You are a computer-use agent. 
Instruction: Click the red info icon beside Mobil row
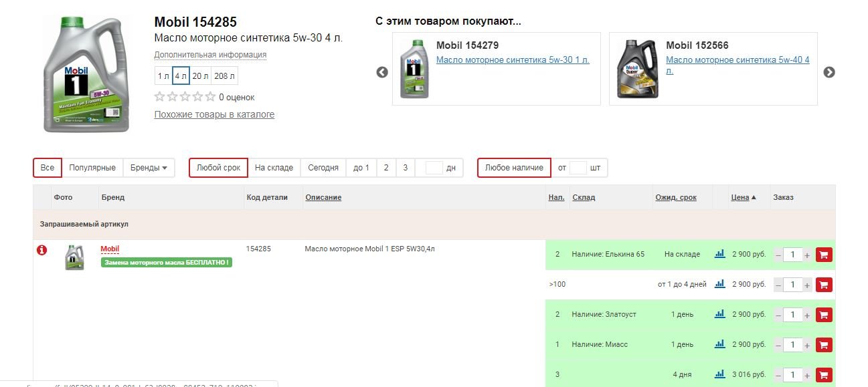click(x=41, y=250)
